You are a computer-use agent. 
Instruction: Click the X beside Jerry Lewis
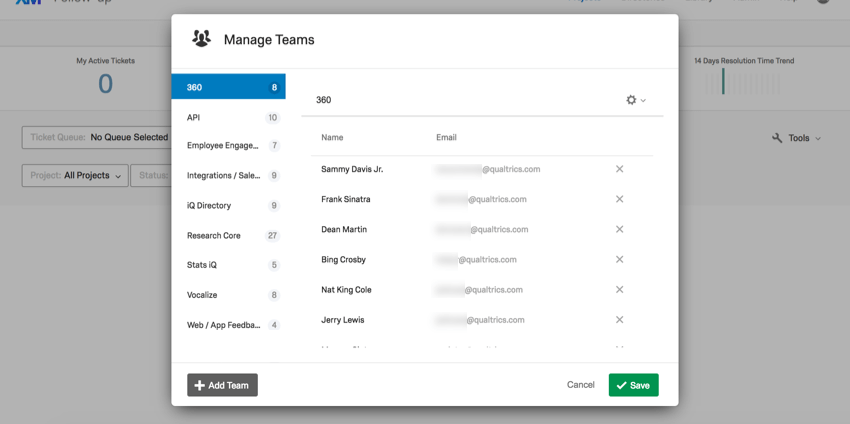point(619,320)
